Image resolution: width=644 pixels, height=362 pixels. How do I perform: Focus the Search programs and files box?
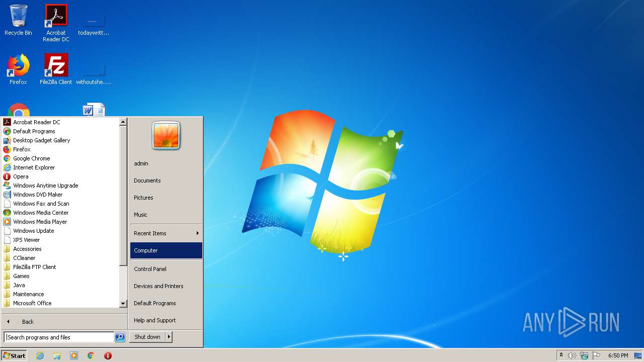(59, 337)
